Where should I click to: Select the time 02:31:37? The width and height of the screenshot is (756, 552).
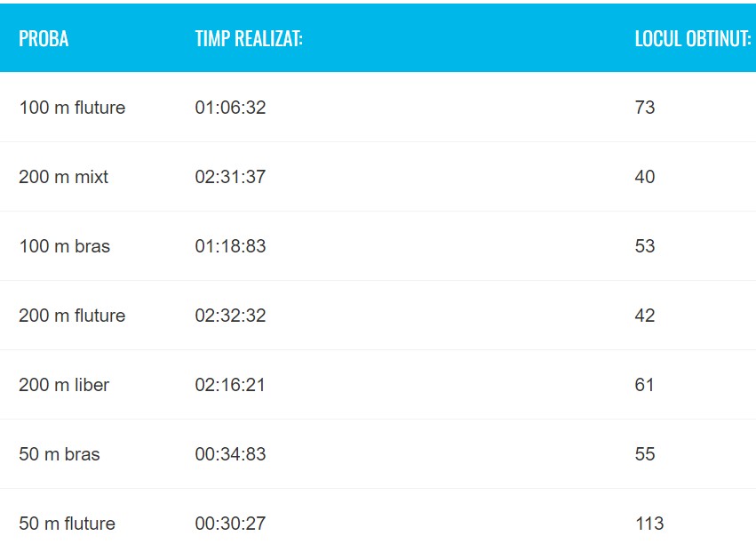tap(230, 177)
